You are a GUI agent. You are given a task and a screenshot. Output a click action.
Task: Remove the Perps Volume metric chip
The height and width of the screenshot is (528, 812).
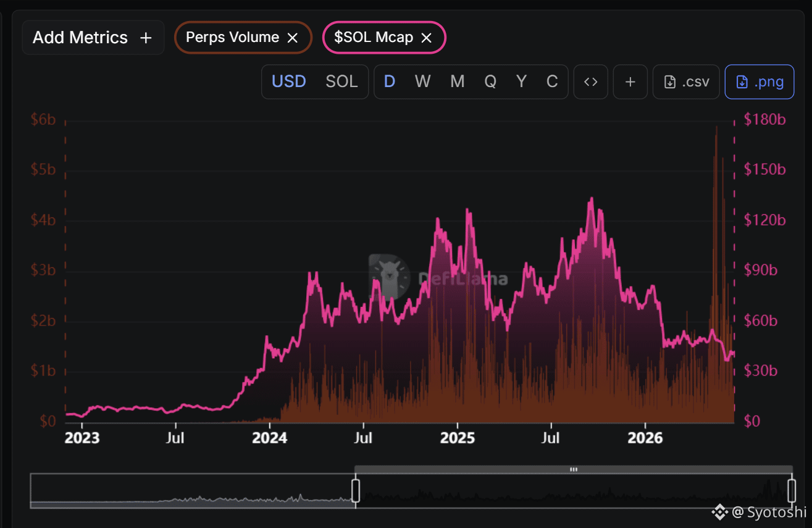[x=293, y=38]
